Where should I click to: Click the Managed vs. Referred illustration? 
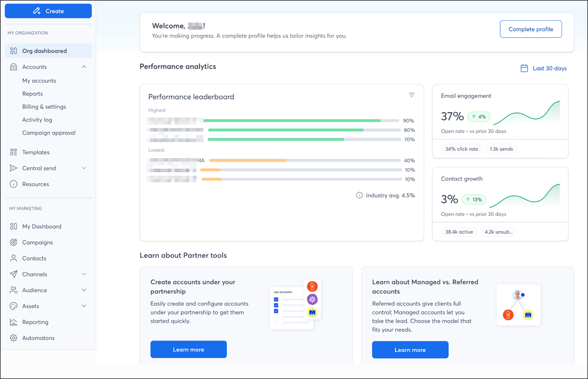pyautogui.click(x=519, y=305)
